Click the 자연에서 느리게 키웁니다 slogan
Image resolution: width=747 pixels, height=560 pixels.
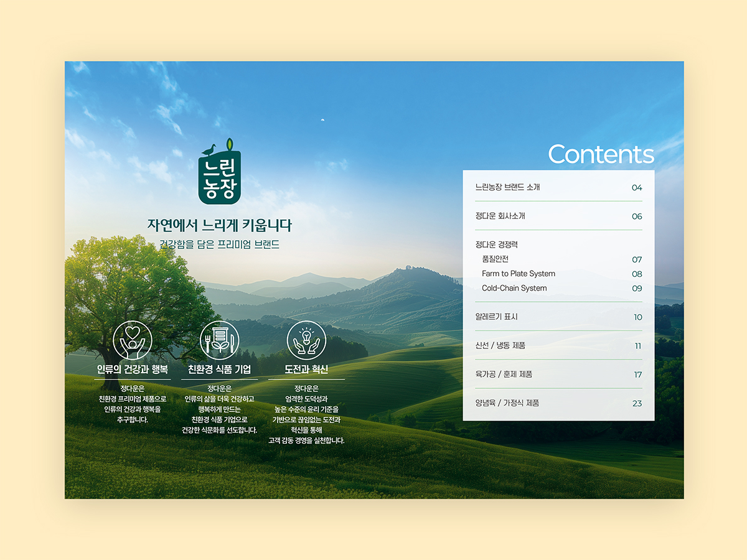(x=219, y=225)
